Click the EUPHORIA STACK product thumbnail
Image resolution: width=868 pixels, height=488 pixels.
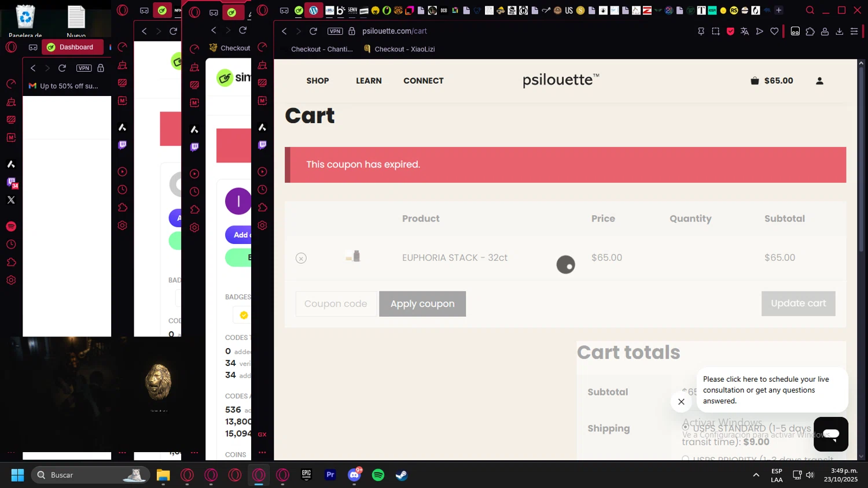pyautogui.click(x=354, y=256)
